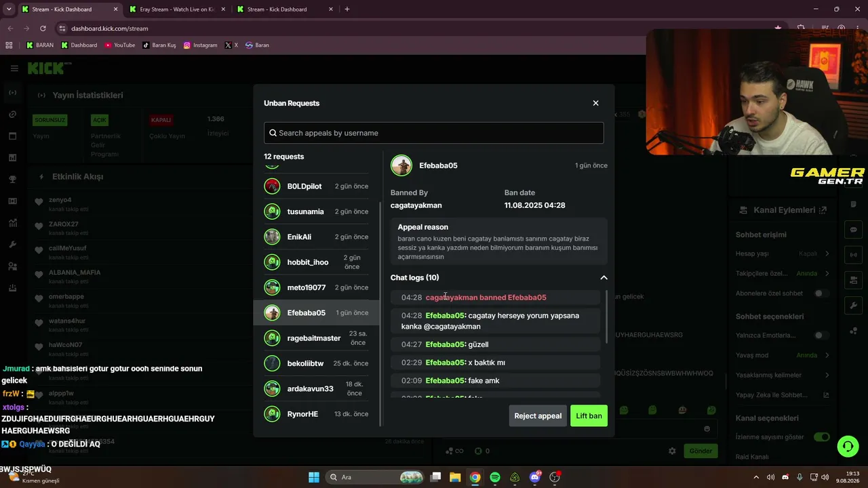This screenshot has height=488, width=868.
Task: Open the Chrome apps grid shortcut
Action: coord(9,45)
